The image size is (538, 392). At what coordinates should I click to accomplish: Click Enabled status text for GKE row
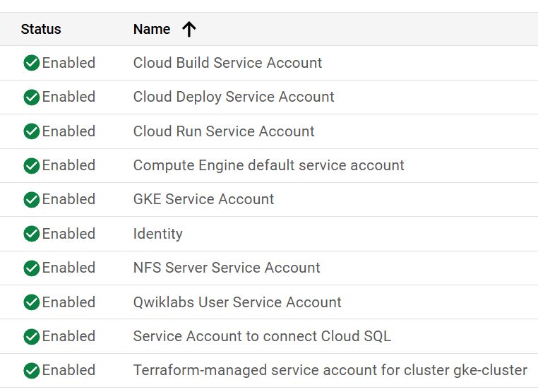68,199
